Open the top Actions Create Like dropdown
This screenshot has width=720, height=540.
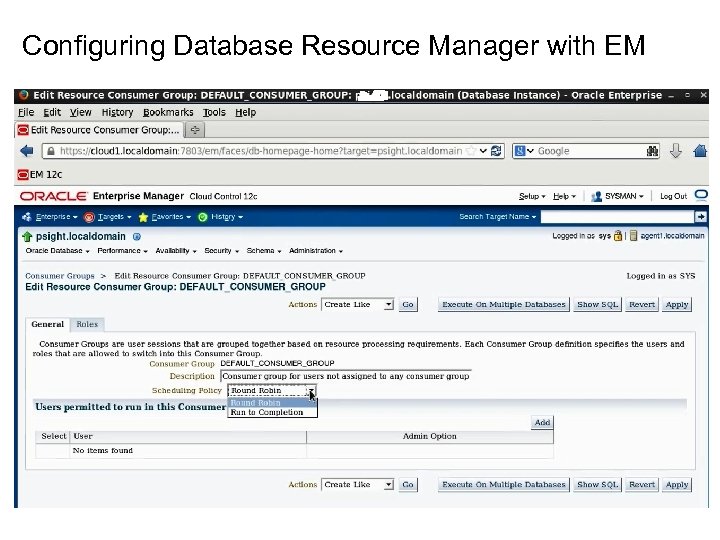point(357,304)
